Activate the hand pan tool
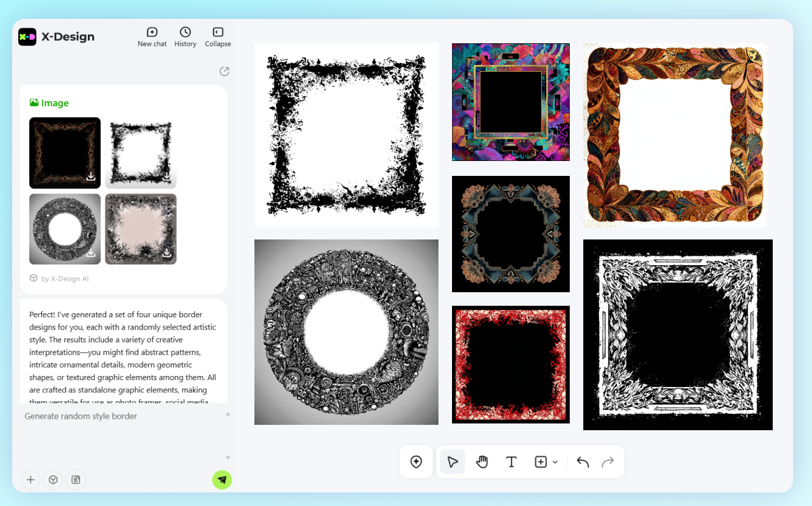The width and height of the screenshot is (812, 506). [482, 462]
